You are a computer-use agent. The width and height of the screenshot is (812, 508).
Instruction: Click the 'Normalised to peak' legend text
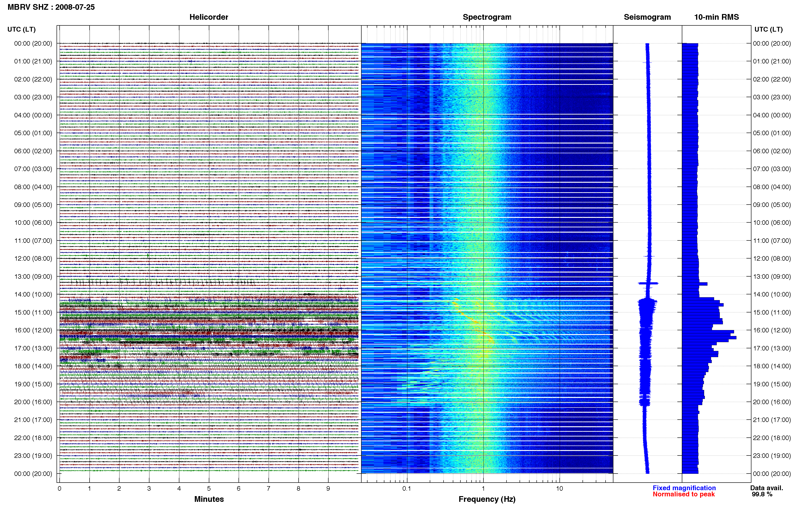click(684, 494)
